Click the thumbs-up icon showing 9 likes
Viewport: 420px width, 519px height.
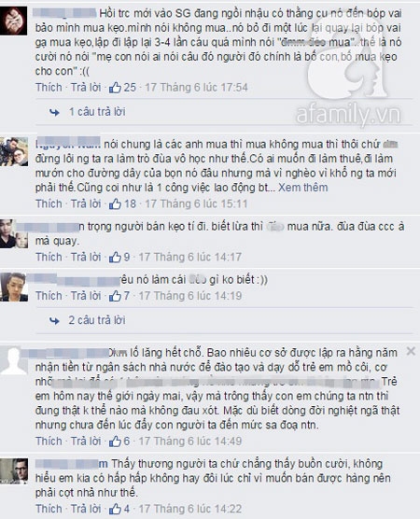coord(115,258)
